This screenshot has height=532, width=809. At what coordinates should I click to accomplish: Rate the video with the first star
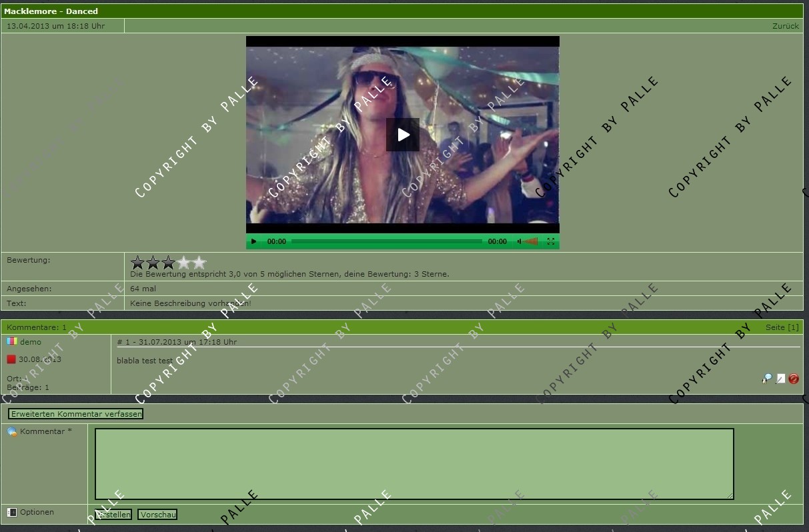[138, 263]
